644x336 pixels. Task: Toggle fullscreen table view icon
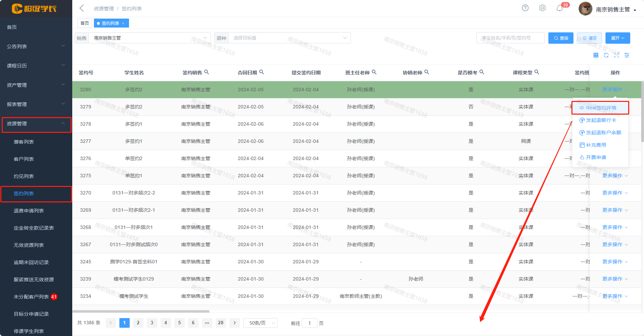click(616, 55)
